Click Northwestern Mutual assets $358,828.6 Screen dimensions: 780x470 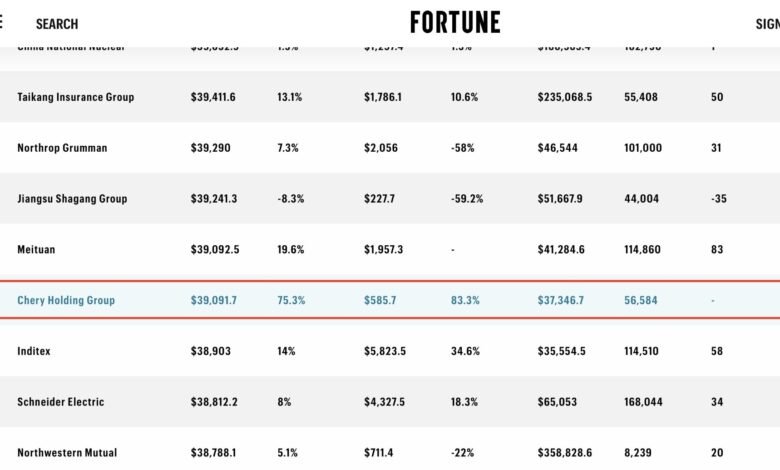point(565,452)
